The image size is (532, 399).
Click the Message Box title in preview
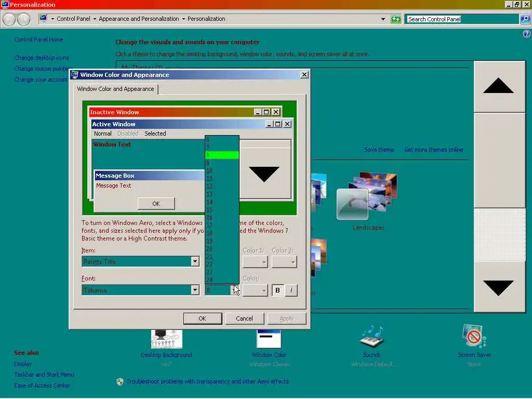click(115, 176)
